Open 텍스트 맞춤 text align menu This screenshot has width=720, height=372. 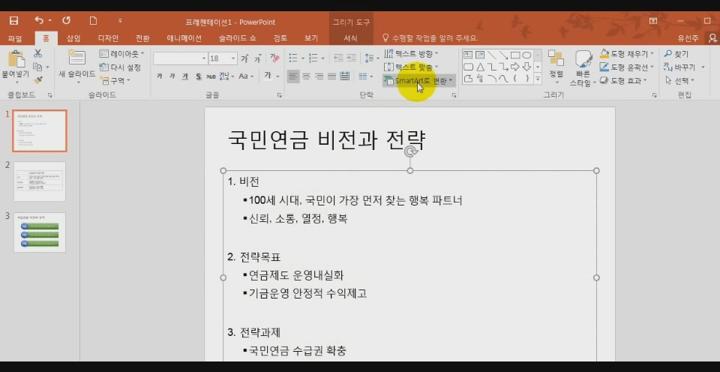[x=411, y=67]
